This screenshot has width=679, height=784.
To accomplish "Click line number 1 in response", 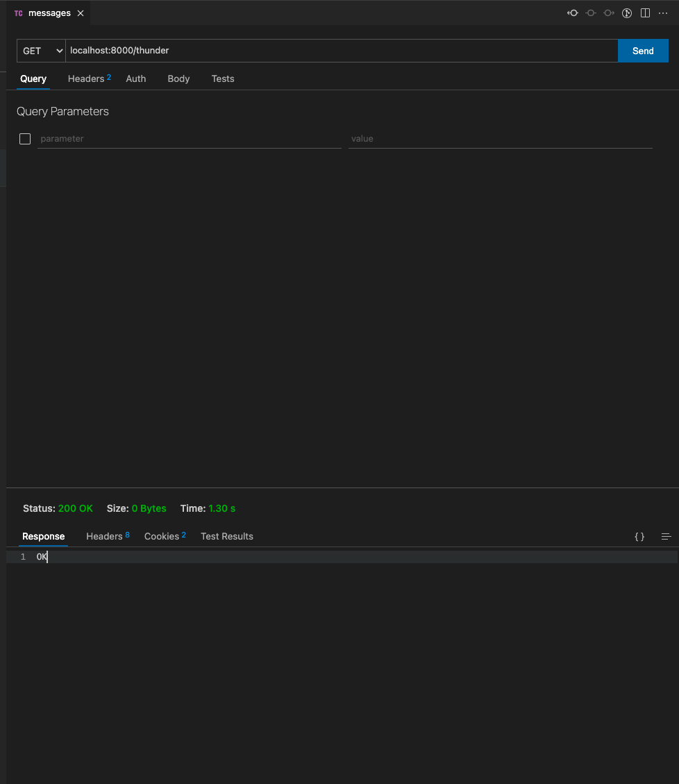I will pos(23,557).
